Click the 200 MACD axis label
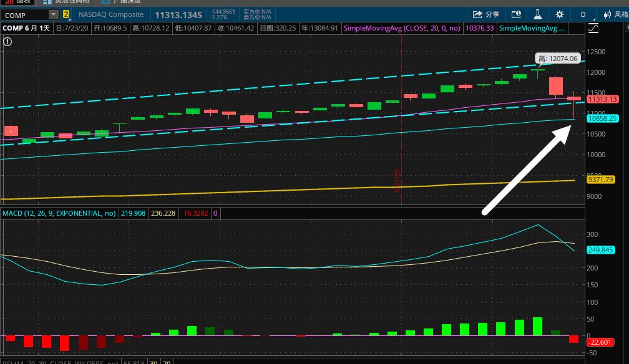The width and height of the screenshot is (629, 364). click(592, 268)
